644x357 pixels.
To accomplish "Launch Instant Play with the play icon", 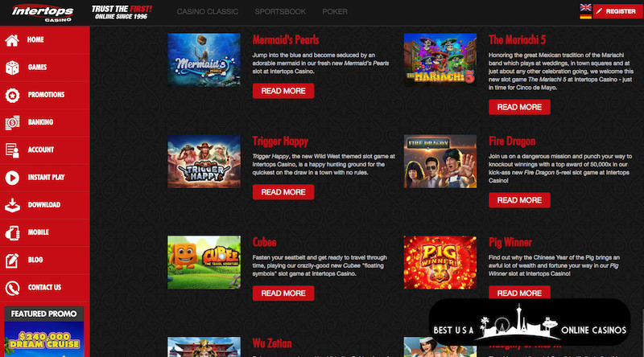I will tap(12, 178).
